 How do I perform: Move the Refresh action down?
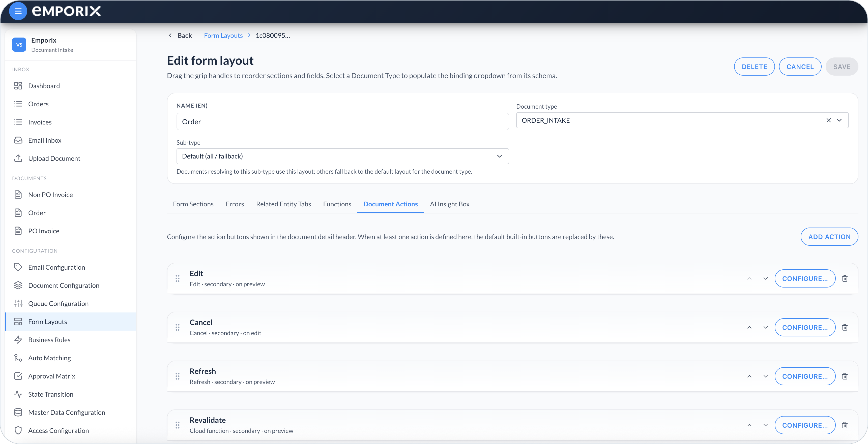click(766, 376)
